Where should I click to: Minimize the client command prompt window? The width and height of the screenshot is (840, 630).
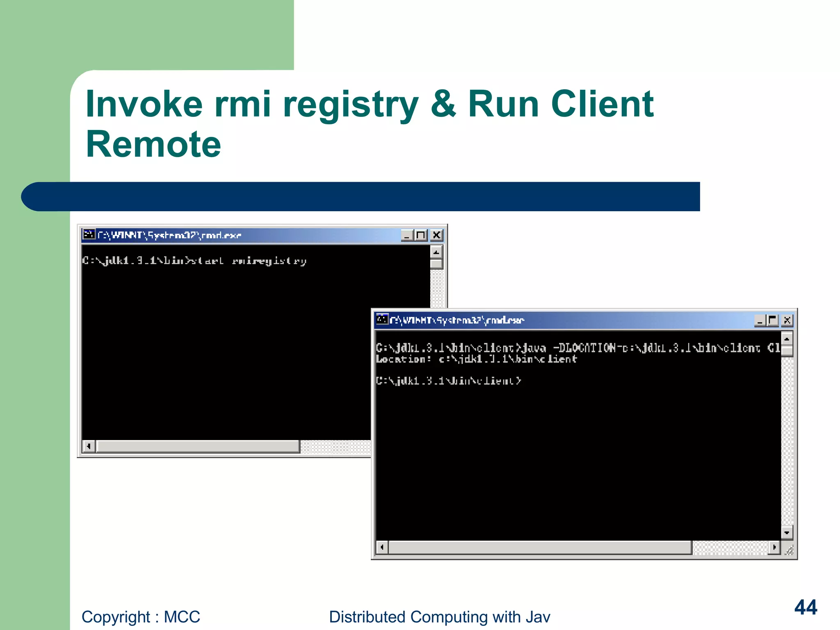(x=760, y=321)
